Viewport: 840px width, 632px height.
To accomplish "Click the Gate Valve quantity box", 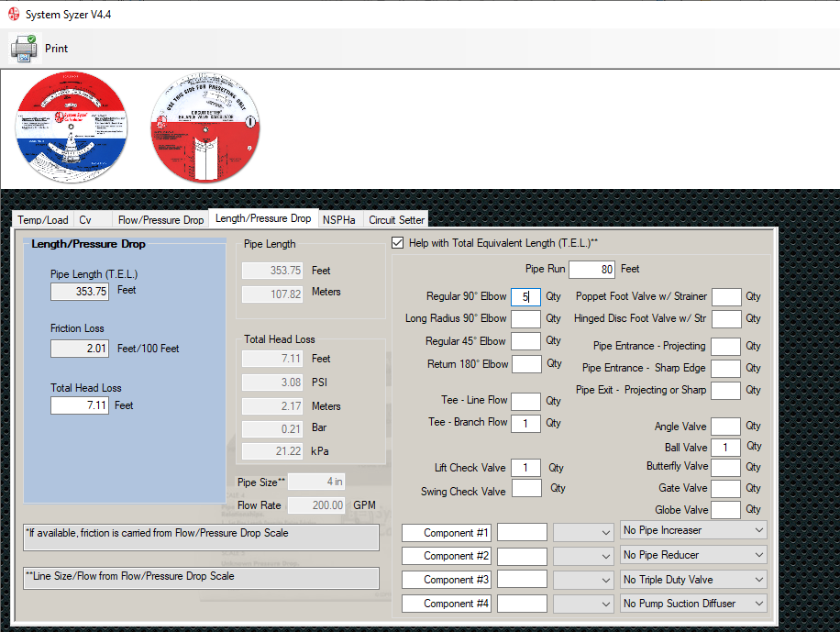I will click(x=726, y=488).
